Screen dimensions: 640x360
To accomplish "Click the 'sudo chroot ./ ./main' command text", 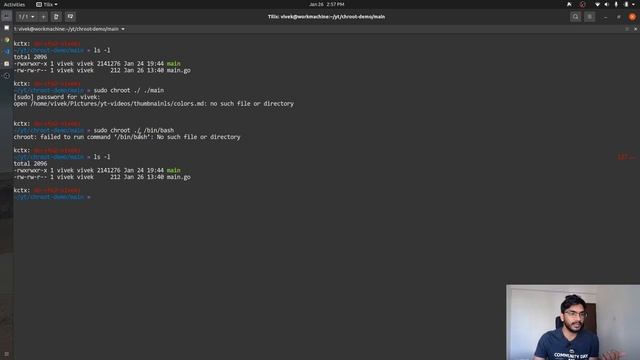I will 129,90.
